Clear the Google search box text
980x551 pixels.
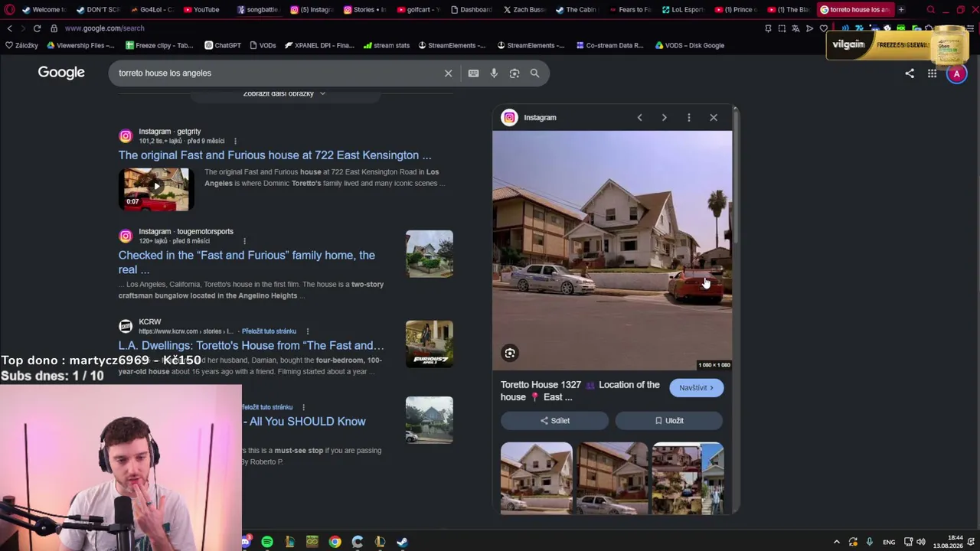coord(448,73)
